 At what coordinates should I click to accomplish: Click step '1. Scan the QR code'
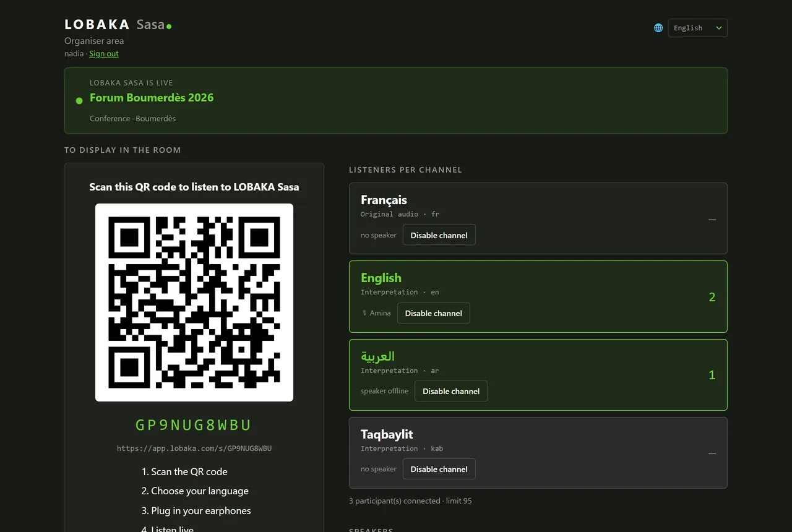184,471
